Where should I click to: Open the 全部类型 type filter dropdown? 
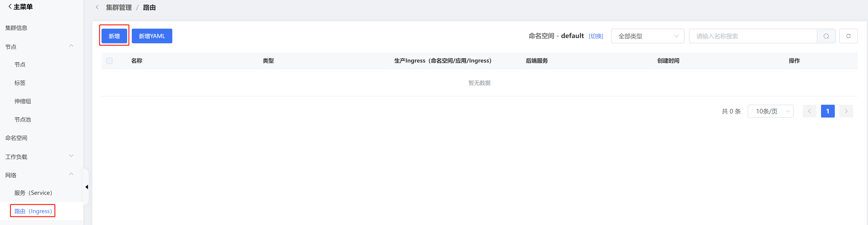pyautogui.click(x=648, y=36)
